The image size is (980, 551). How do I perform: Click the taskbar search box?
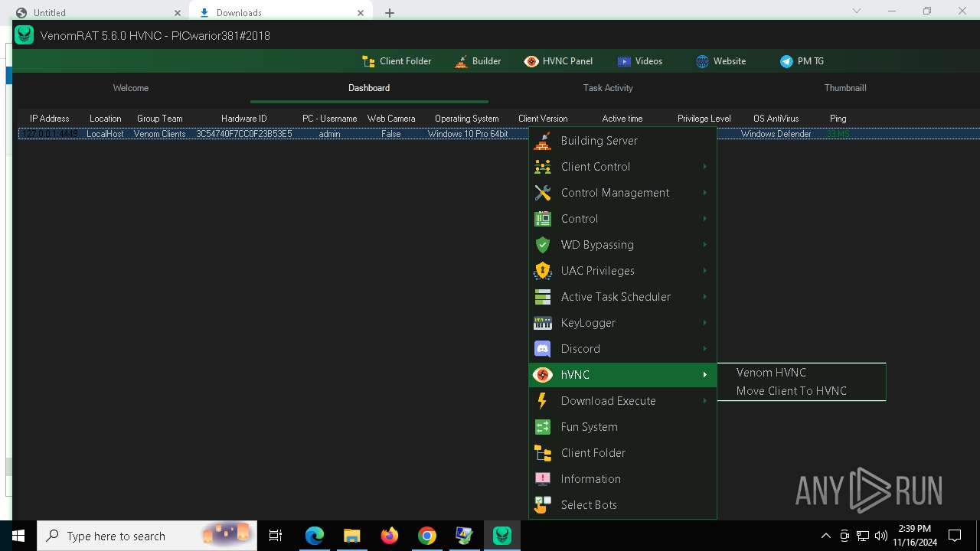146,536
